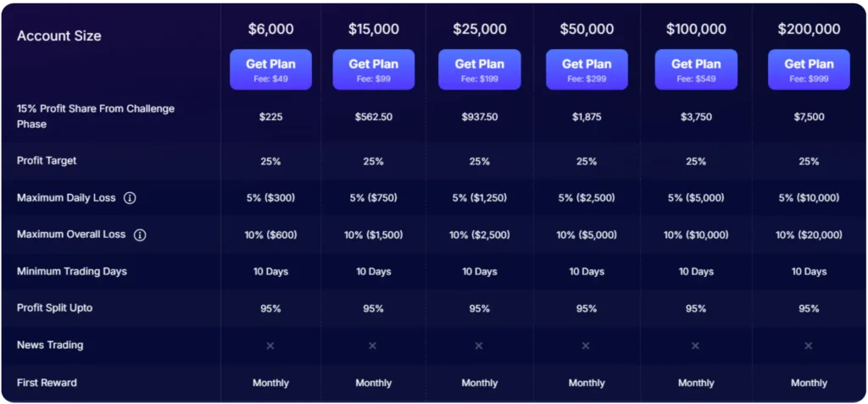The height and width of the screenshot is (404, 868).
Task: Choose Get Plan for the $25,000 account
Action: pos(479,69)
